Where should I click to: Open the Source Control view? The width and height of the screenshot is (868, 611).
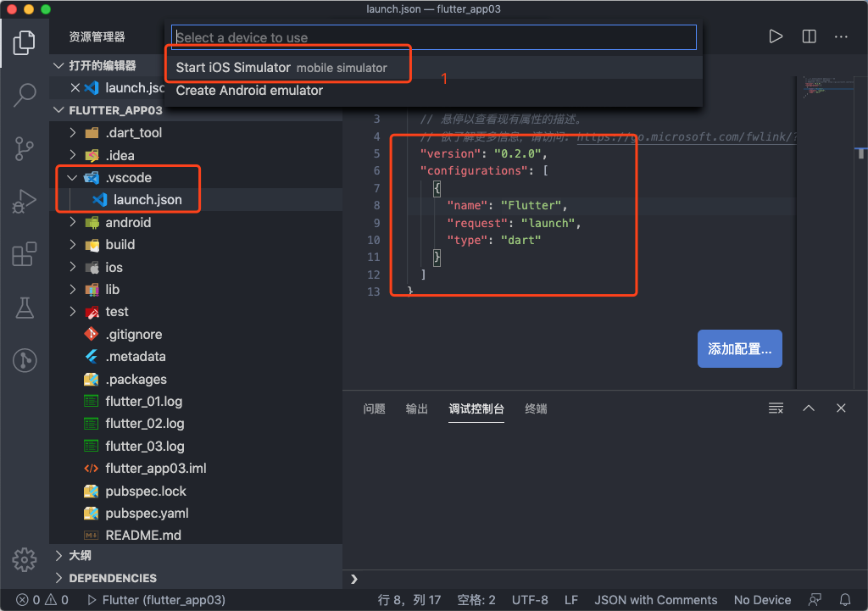(24, 148)
